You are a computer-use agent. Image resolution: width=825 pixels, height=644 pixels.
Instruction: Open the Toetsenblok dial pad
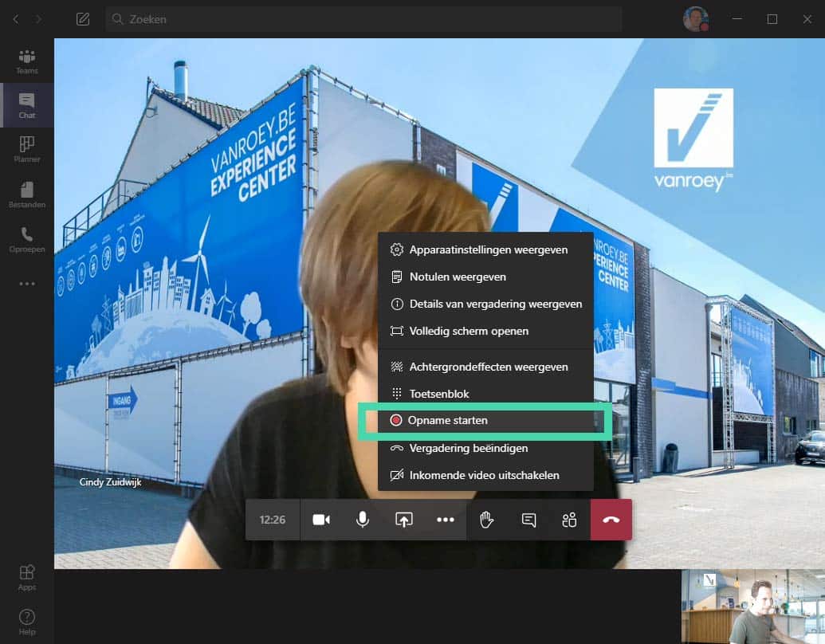click(485, 394)
